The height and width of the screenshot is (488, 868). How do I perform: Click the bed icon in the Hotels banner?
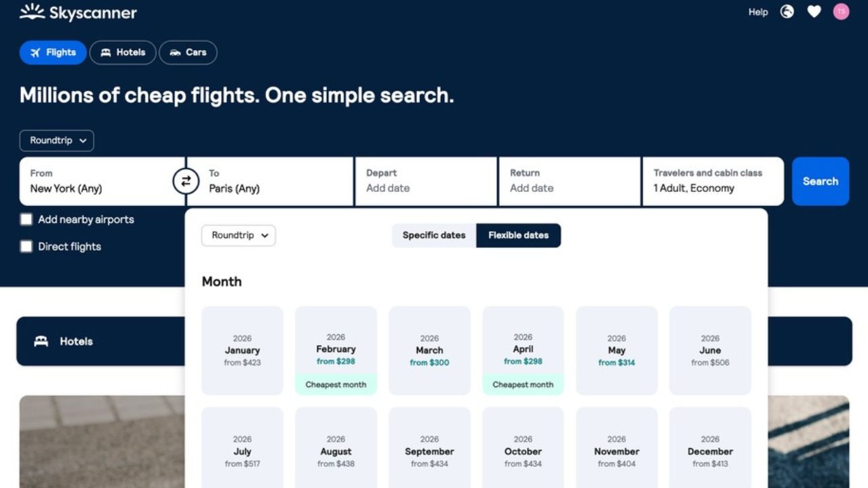pos(40,341)
